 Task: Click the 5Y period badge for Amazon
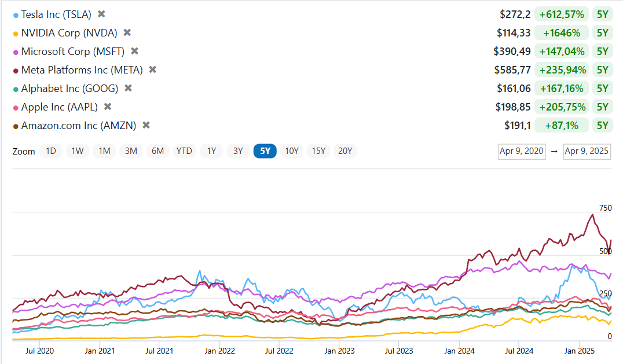coord(603,126)
